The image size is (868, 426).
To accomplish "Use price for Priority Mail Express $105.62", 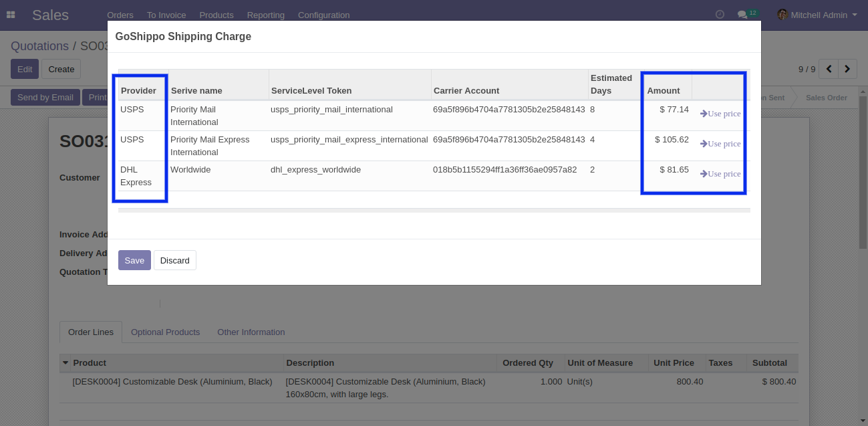I will coord(720,144).
